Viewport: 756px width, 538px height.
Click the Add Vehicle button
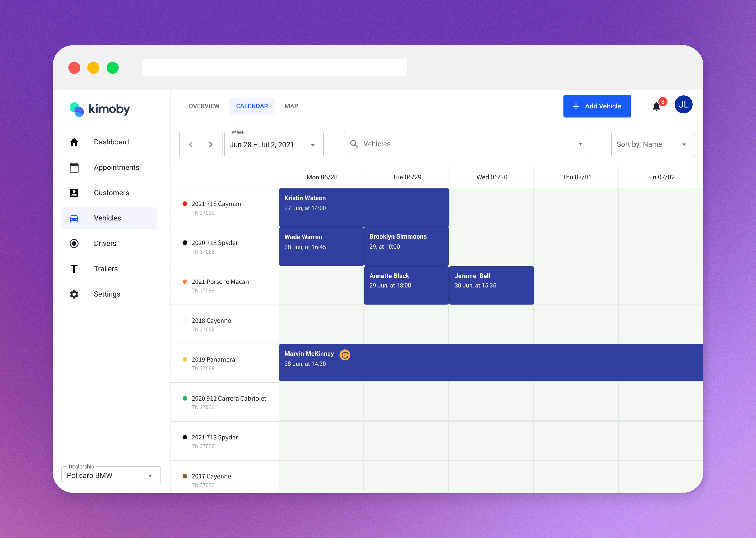[x=597, y=106]
